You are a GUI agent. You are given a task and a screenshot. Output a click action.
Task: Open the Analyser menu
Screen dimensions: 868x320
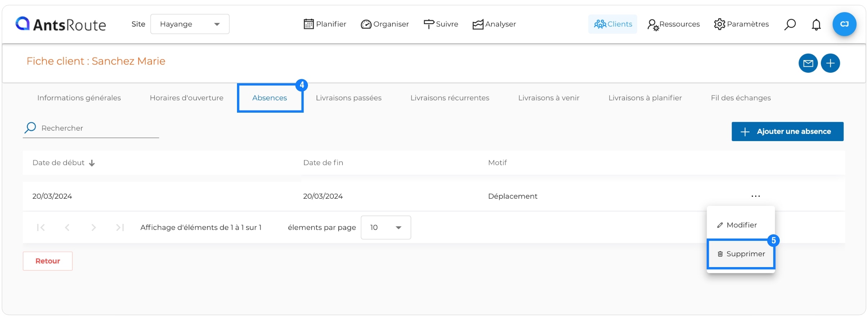494,24
